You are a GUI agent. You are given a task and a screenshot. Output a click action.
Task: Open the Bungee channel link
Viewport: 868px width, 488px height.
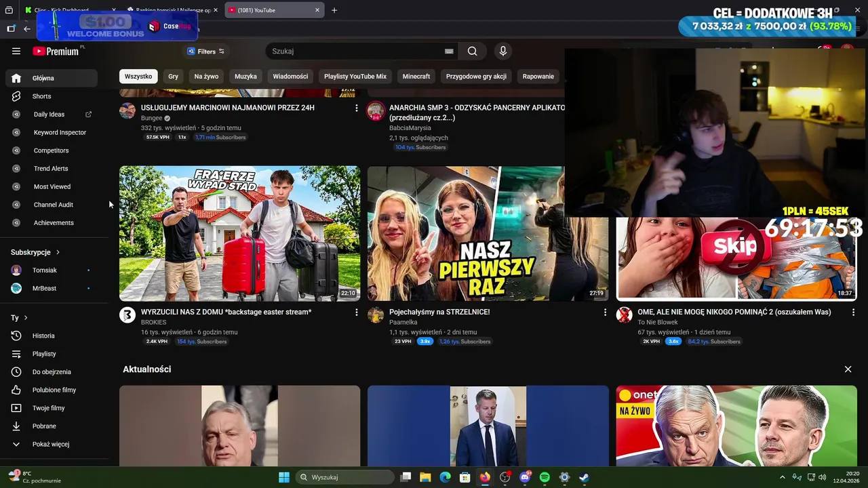click(152, 118)
